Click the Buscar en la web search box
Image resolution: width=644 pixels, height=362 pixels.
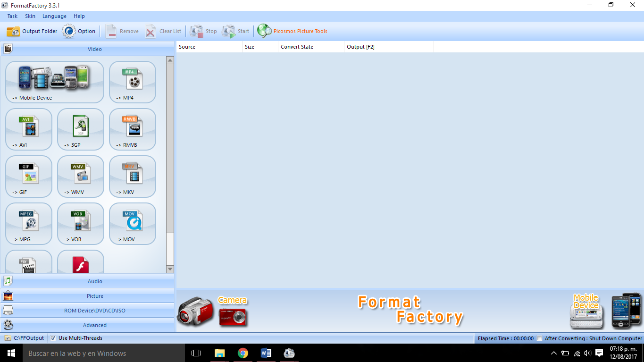(104, 353)
